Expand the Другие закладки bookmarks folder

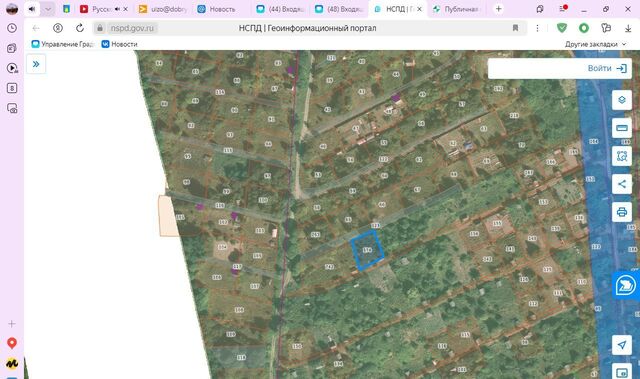tap(595, 44)
